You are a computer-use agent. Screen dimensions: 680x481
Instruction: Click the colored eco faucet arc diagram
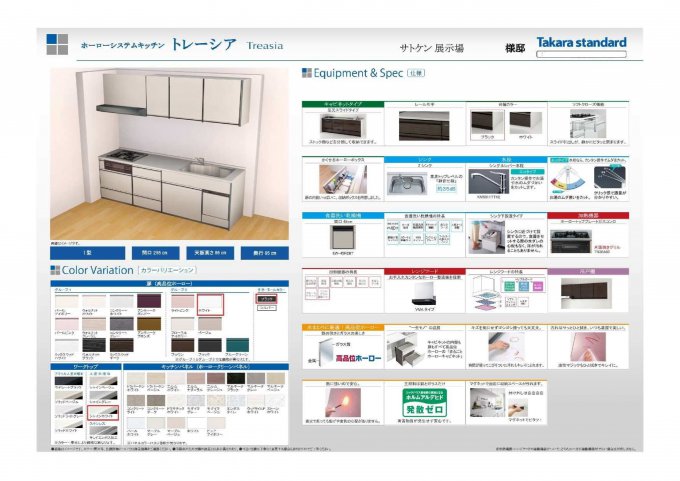click(568, 180)
